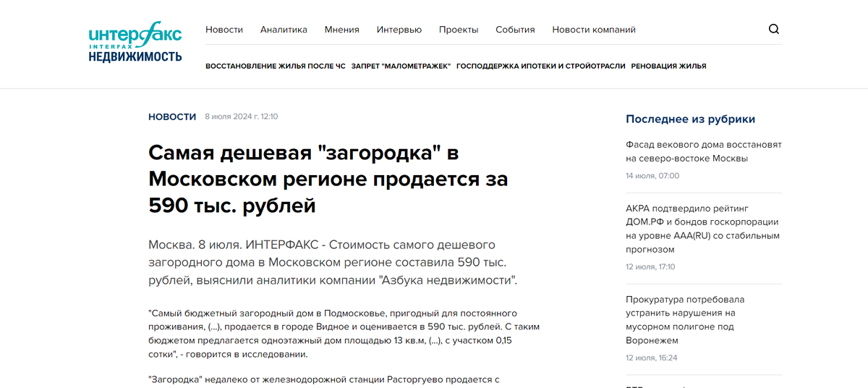Click the heading Последнее из рубрики
Image resolution: width=868 pixels, height=388 pixels.
tap(690, 119)
